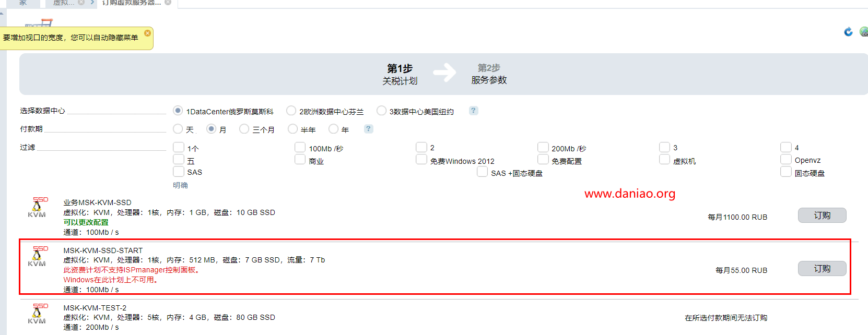Click the shopping cart icon

(40, 23)
